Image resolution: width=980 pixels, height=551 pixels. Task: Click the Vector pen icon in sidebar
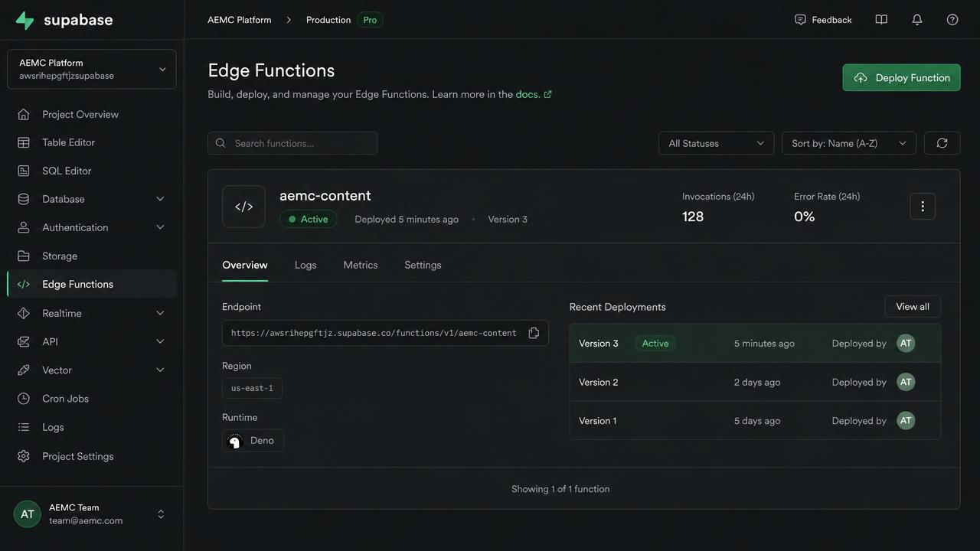[x=24, y=370]
